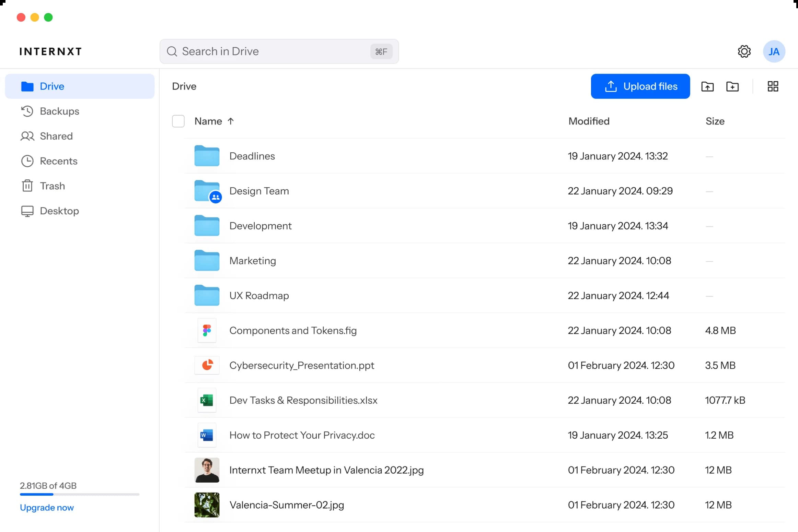Click the create new folder icon
This screenshot has height=532, width=798.
(733, 86)
